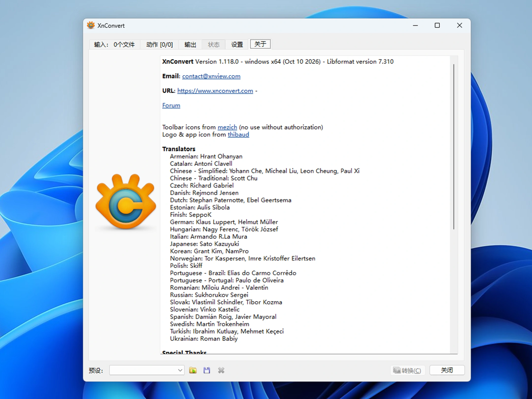Click the line 'Korean: Grant Kim, NamPro'

(209, 251)
